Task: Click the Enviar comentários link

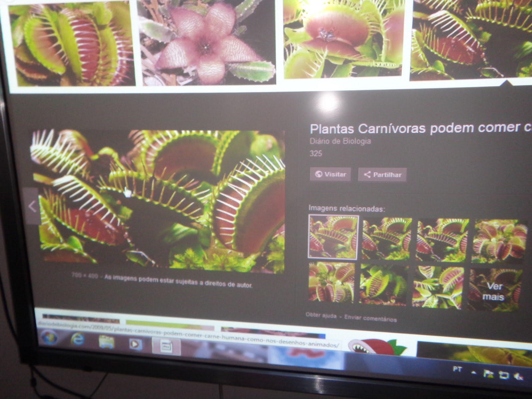Action: 370,319
